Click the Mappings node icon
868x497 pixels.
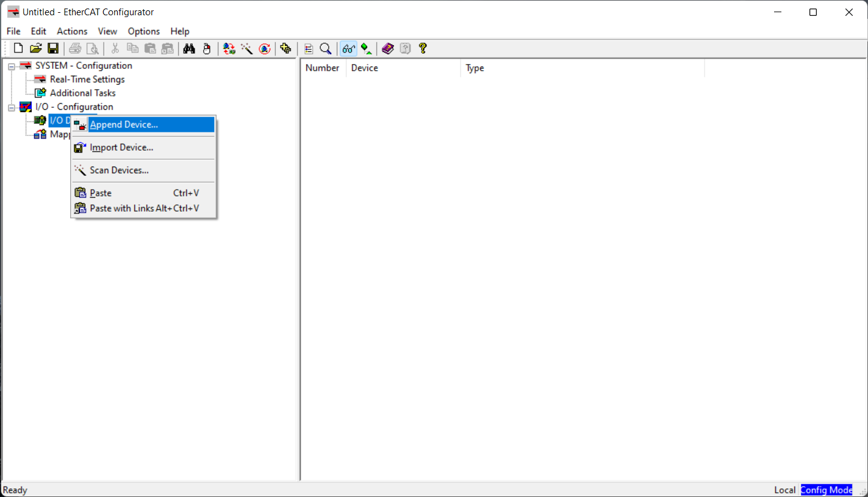coord(40,134)
